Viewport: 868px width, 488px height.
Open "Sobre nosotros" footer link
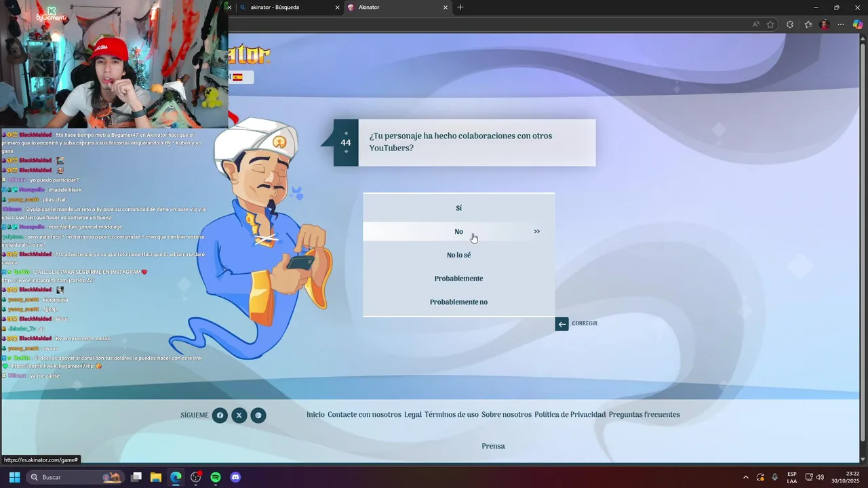click(507, 415)
